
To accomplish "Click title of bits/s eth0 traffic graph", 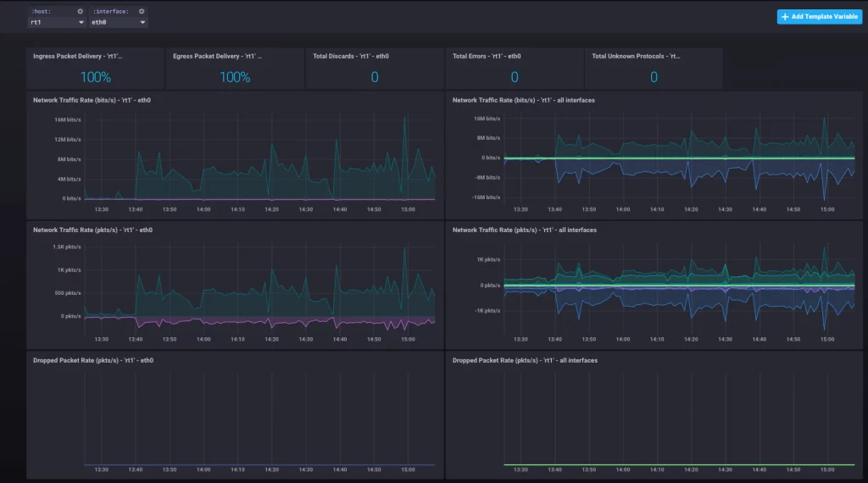I will [92, 100].
